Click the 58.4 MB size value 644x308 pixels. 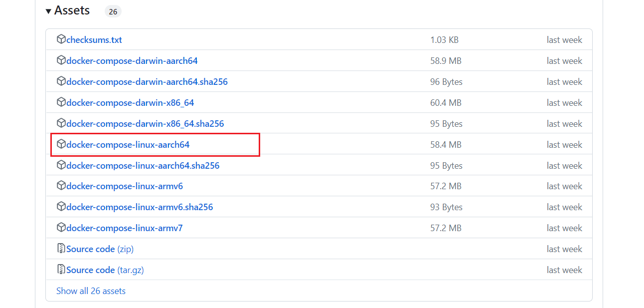click(x=446, y=145)
